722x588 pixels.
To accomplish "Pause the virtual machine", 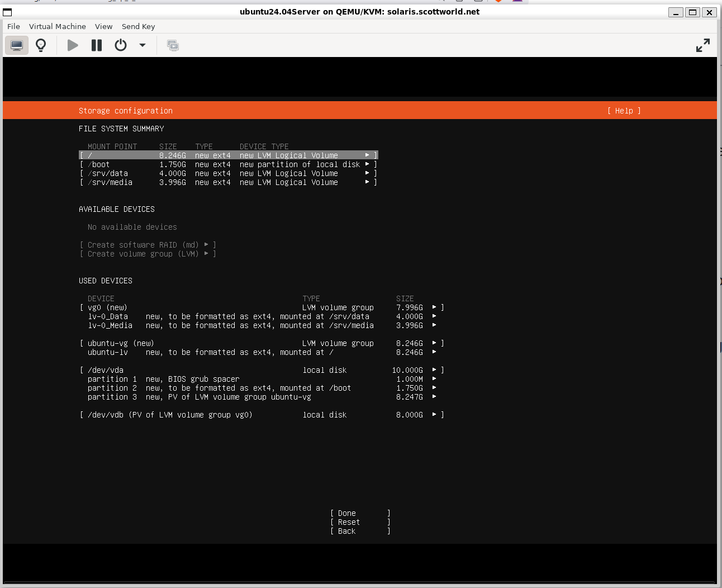I will (97, 45).
